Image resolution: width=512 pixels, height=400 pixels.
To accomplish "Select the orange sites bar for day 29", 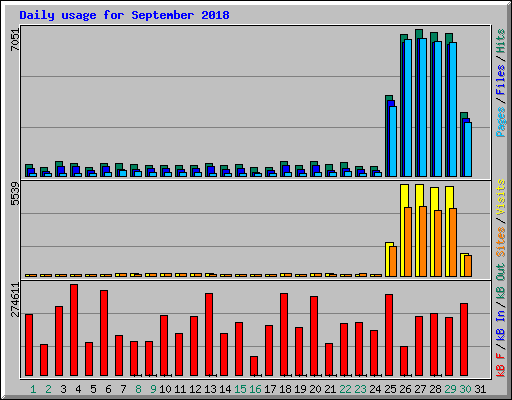I will click(453, 242).
